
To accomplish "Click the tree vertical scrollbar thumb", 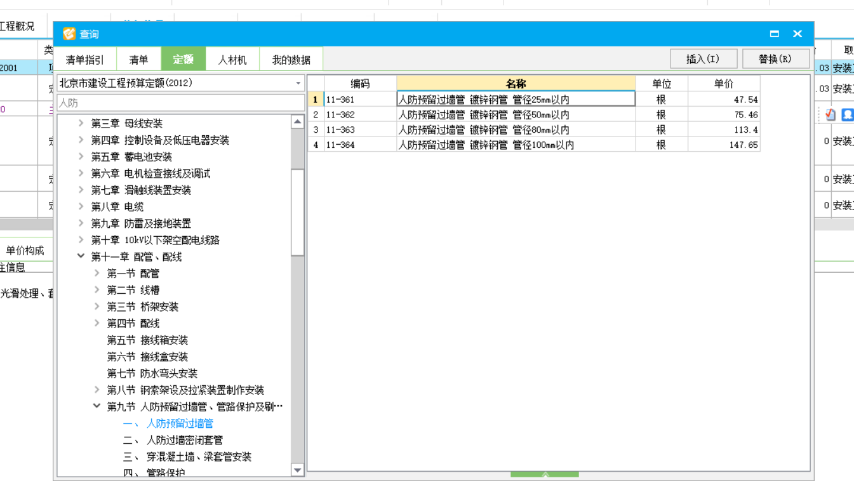I will click(297, 212).
